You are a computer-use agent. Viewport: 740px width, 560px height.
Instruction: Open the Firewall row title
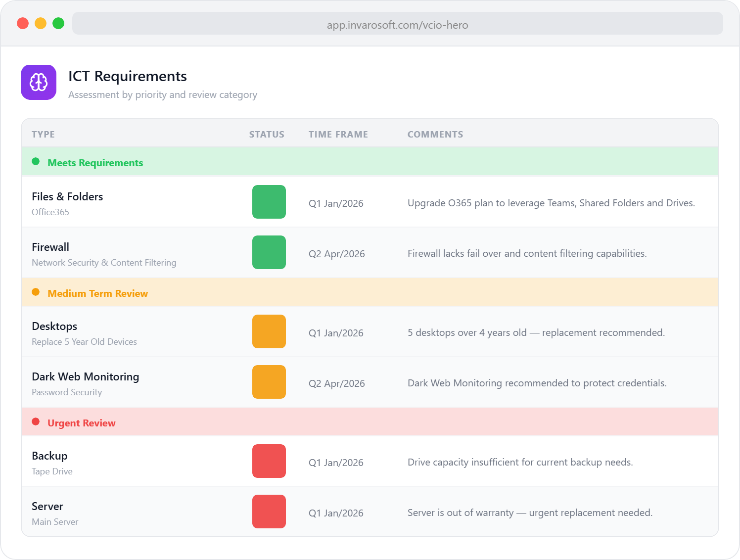point(50,247)
